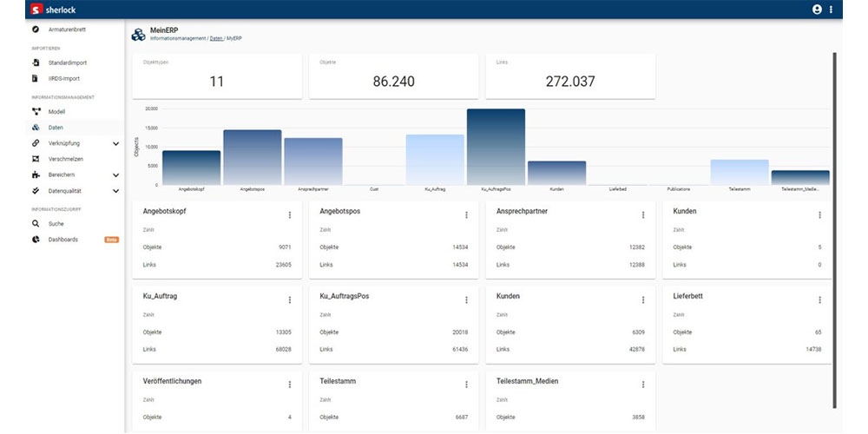Click the Objekte total 86.240
Viewport: 868px width, 434px height.
point(393,82)
